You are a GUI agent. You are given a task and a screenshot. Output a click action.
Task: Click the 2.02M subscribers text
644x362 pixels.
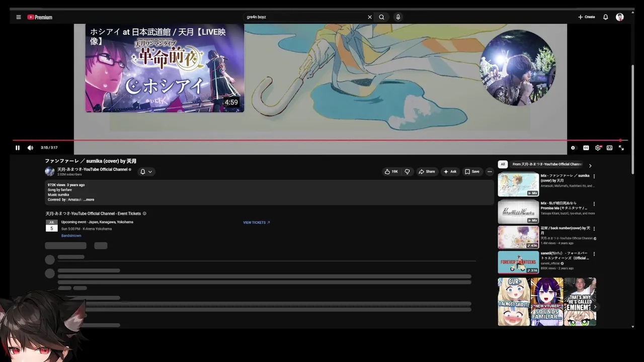click(69, 174)
